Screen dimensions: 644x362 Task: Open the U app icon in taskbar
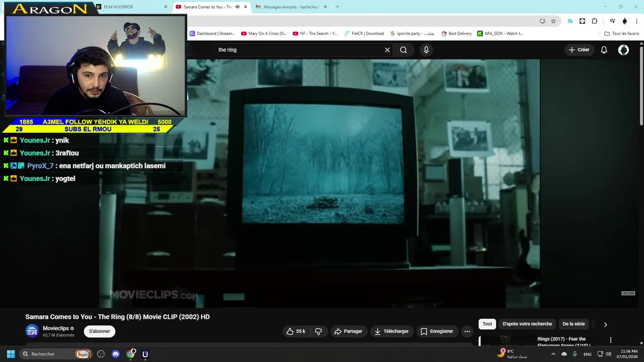pos(145,354)
